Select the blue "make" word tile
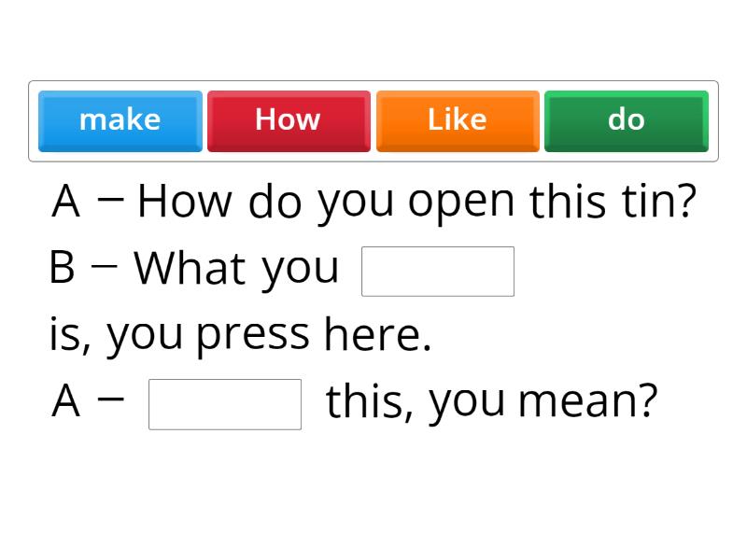 (120, 119)
